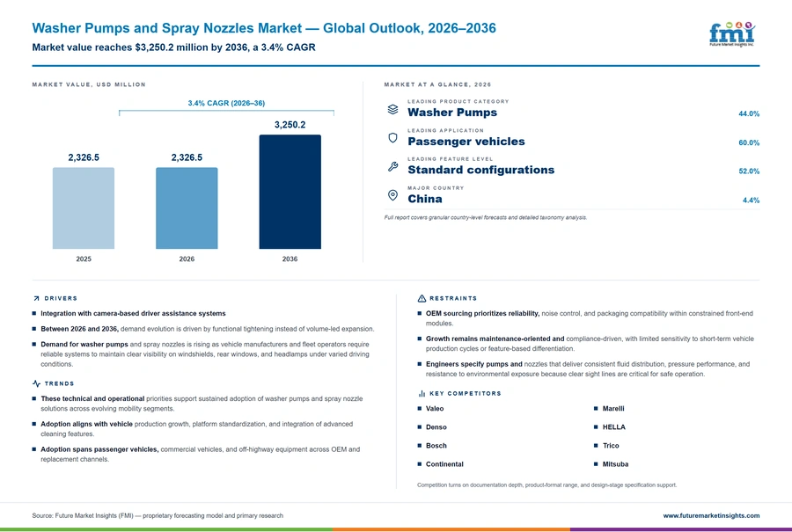Click the 4.4% value for China
The width and height of the screenshot is (792, 532).
pyautogui.click(x=752, y=200)
